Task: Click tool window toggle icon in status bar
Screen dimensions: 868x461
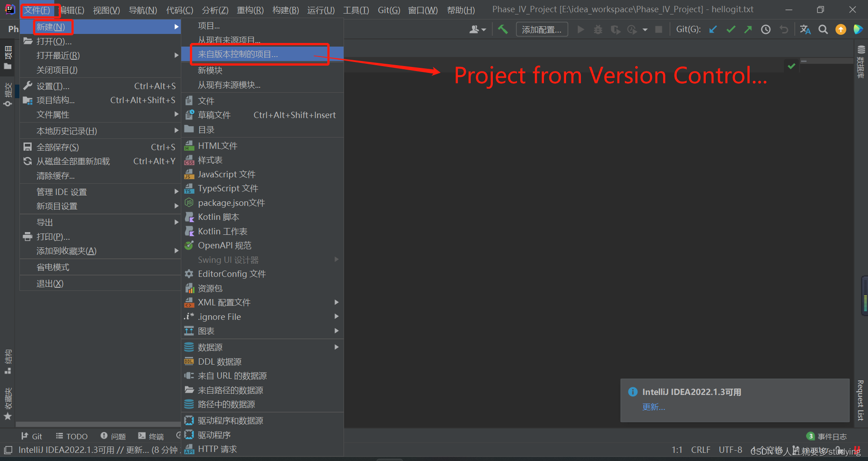Action: [x=8, y=450]
